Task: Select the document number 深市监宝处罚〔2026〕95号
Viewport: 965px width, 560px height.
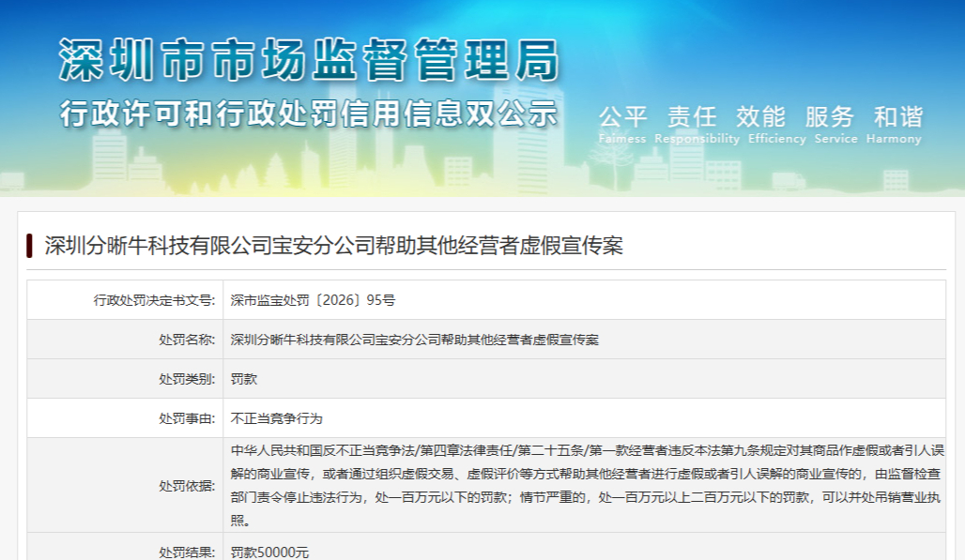Action: pos(313,300)
